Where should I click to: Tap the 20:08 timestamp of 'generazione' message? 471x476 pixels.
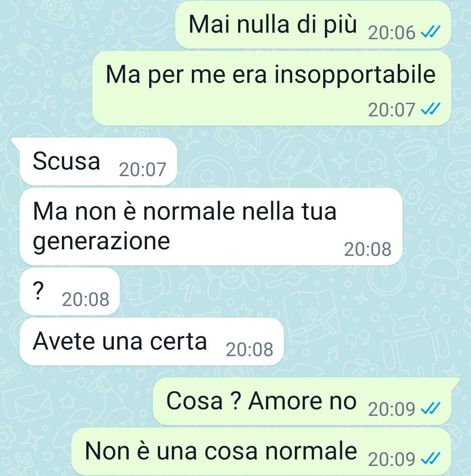click(x=368, y=249)
